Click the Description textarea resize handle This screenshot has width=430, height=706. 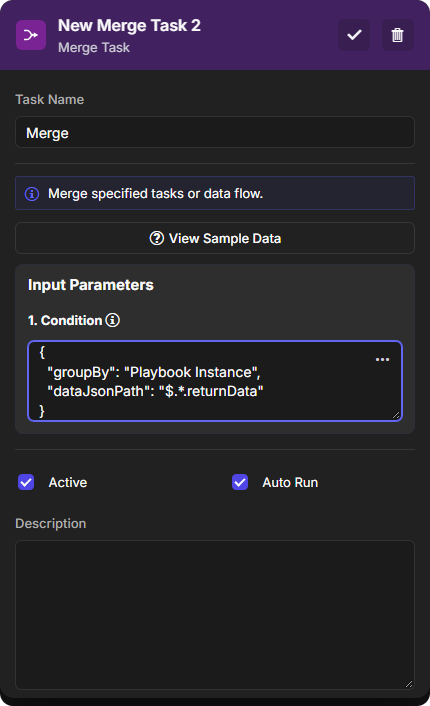(408, 684)
